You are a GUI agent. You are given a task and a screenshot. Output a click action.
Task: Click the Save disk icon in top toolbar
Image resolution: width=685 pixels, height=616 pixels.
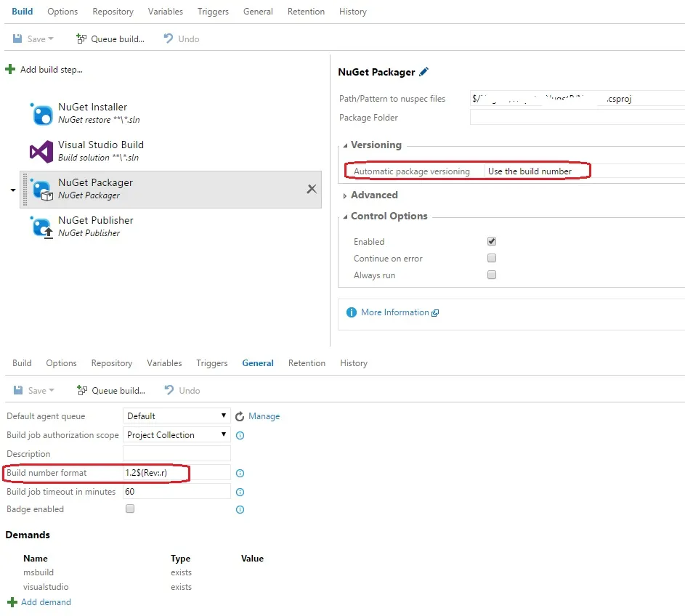point(17,39)
